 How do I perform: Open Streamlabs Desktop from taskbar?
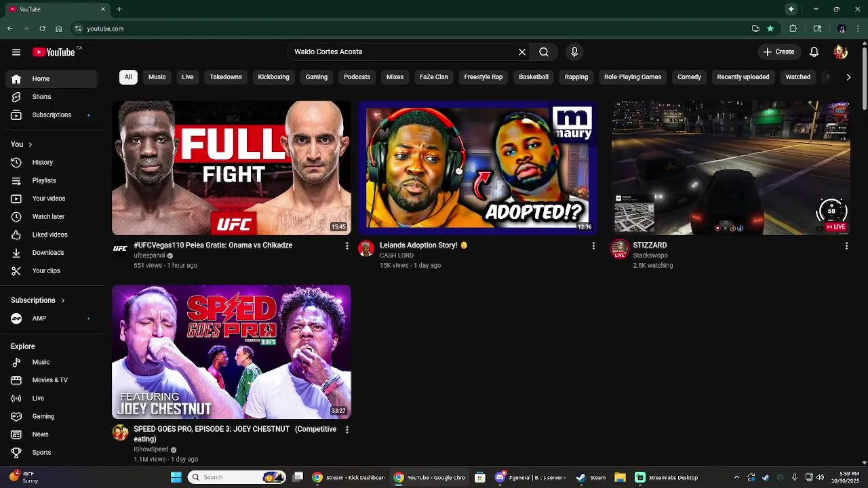[x=667, y=477]
